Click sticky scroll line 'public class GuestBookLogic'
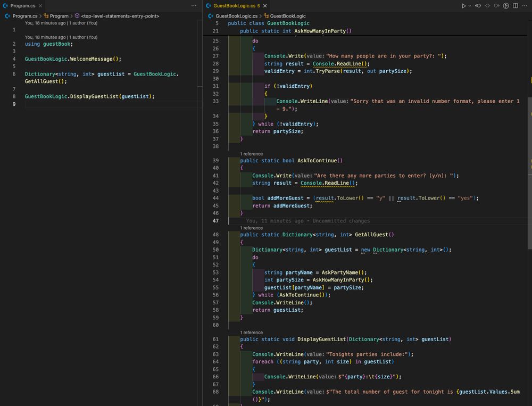 click(x=269, y=23)
